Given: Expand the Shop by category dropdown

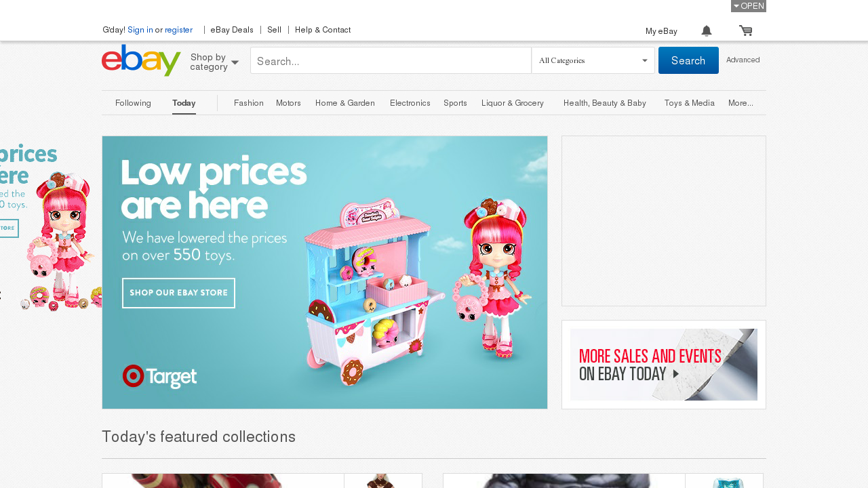Looking at the screenshot, I should [214, 62].
